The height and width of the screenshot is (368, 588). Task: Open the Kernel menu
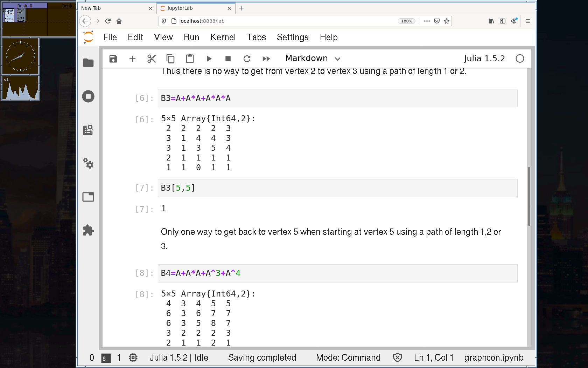(223, 37)
